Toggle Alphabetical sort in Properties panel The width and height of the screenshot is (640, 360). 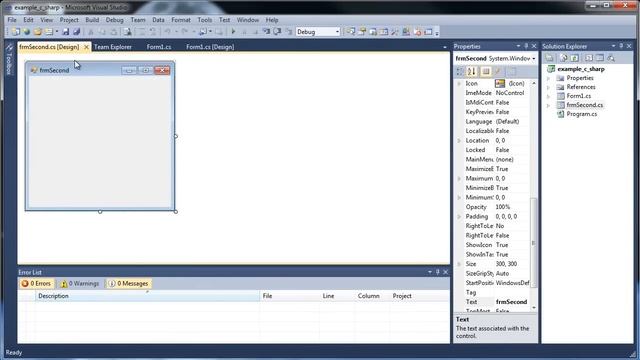[x=472, y=71]
